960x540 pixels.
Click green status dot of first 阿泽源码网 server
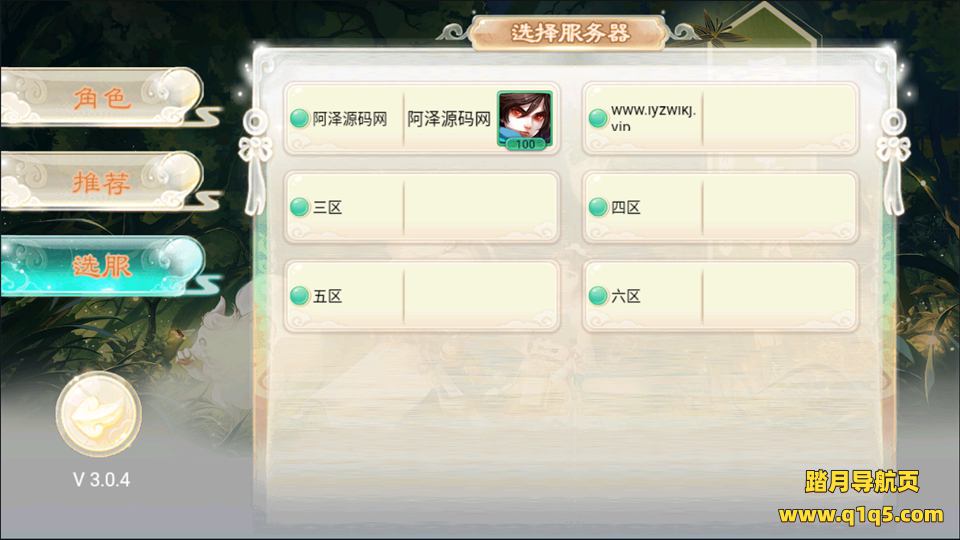click(299, 118)
